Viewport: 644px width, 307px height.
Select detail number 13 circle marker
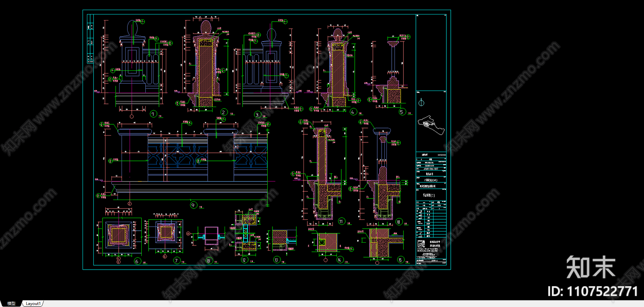277,260
